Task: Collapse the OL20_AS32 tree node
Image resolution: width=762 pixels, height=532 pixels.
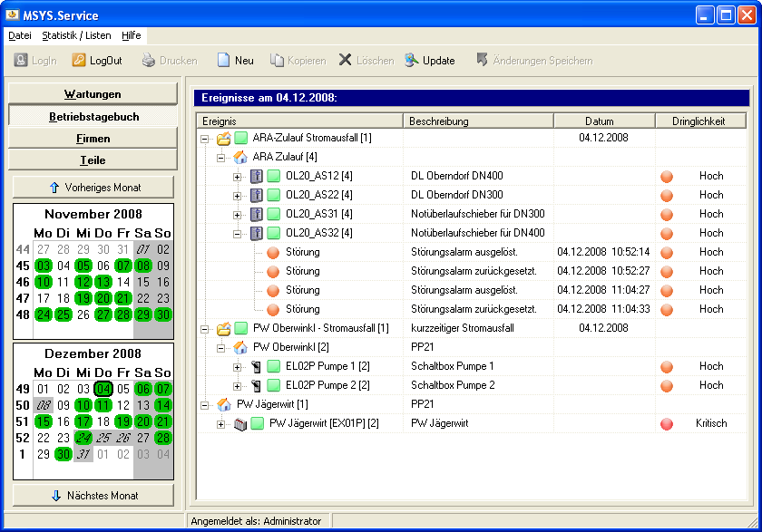Action: pos(238,234)
